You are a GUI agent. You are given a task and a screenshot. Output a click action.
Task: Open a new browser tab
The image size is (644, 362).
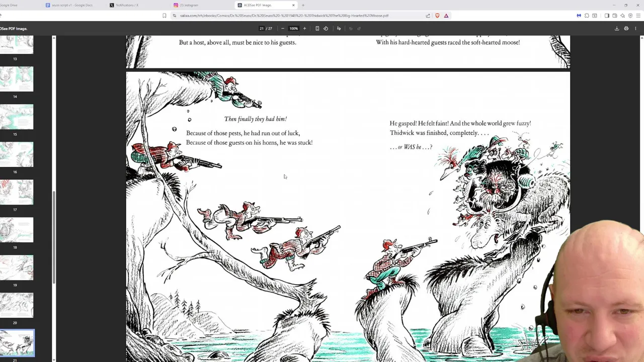(303, 5)
